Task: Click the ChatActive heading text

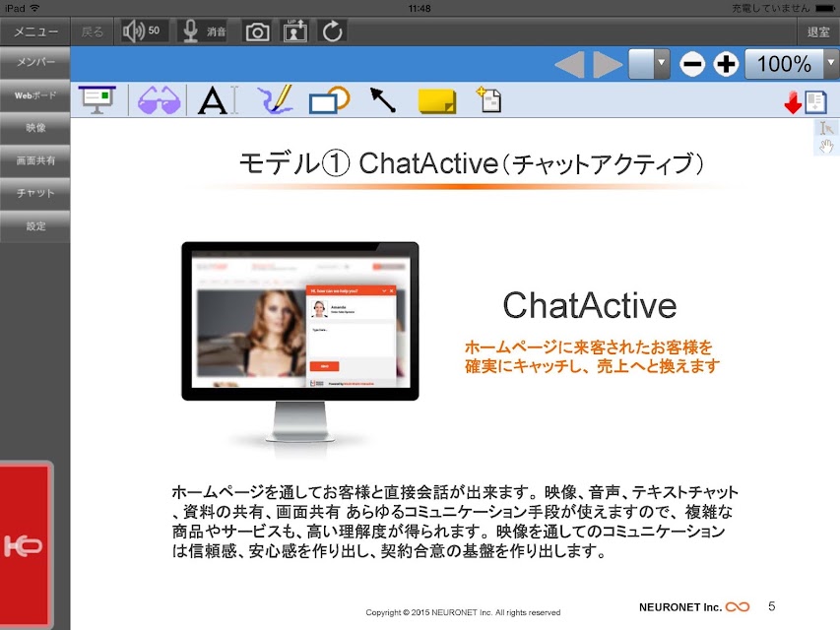Action: (x=589, y=305)
